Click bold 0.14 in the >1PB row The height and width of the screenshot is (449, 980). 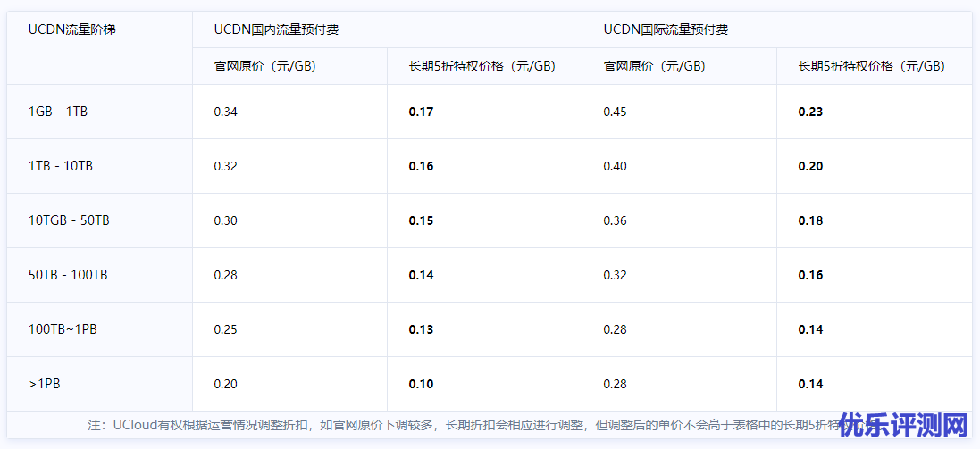pyautogui.click(x=810, y=384)
